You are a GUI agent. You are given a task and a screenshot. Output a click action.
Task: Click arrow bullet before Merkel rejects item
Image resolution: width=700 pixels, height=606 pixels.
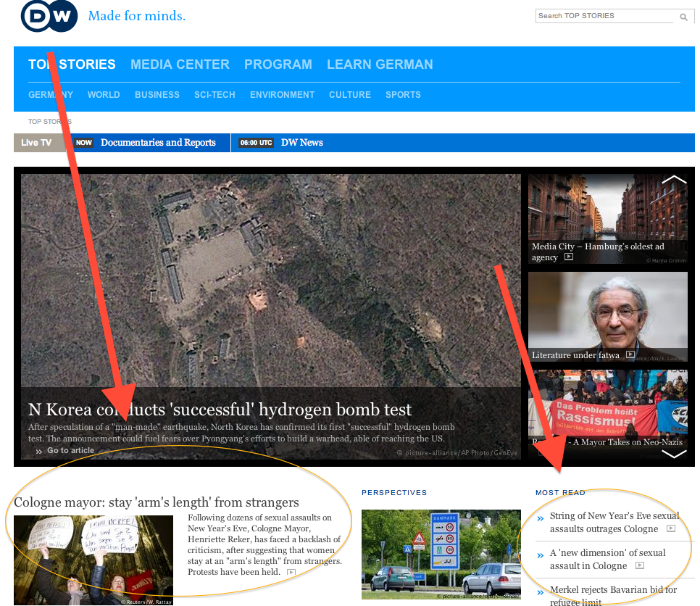[x=541, y=593]
